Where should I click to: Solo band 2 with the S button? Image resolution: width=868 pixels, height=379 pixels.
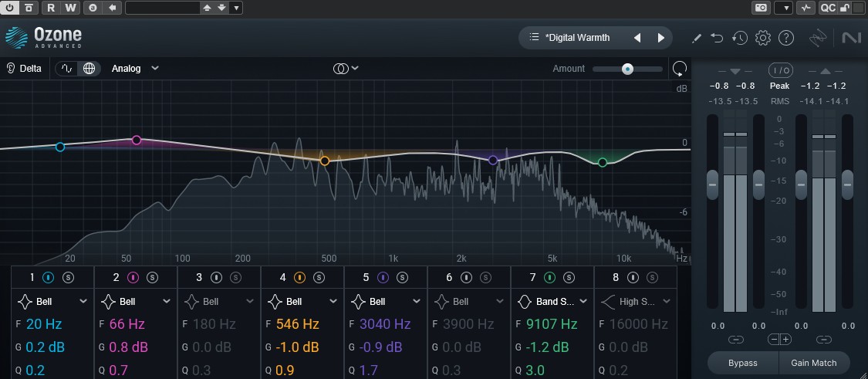152,277
